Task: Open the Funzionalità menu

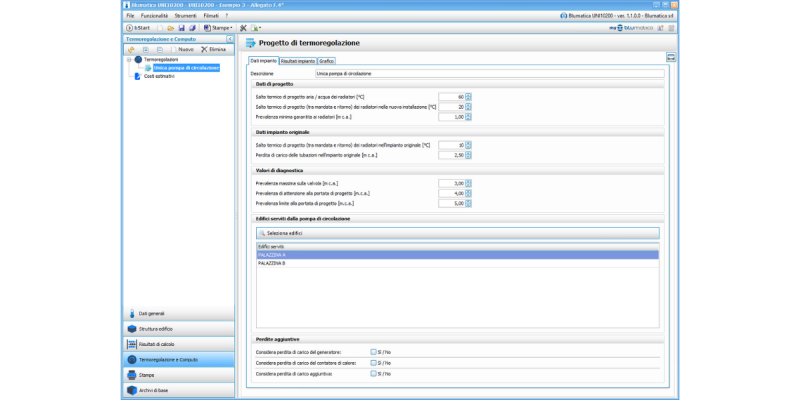Action: pyautogui.click(x=154, y=16)
